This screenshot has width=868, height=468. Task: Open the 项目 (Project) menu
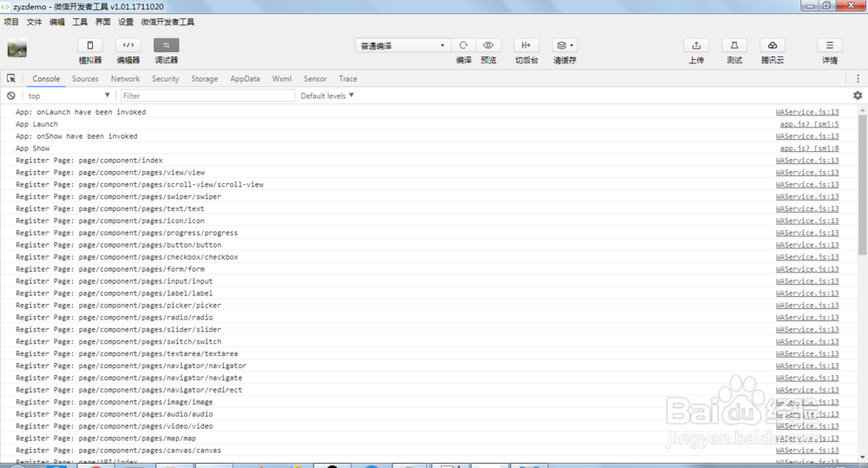11,23
